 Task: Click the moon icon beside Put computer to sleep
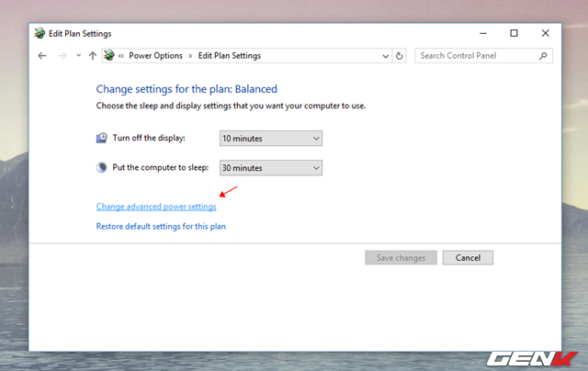[x=102, y=167]
